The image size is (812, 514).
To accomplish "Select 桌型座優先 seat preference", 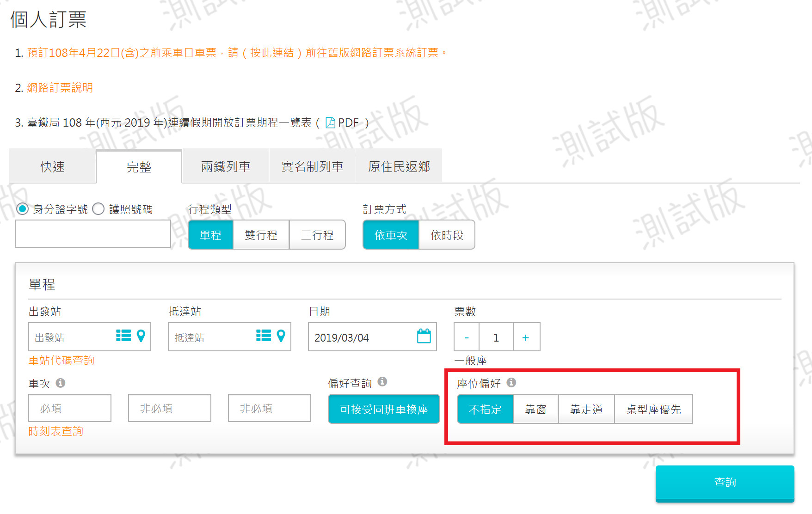I will (653, 409).
